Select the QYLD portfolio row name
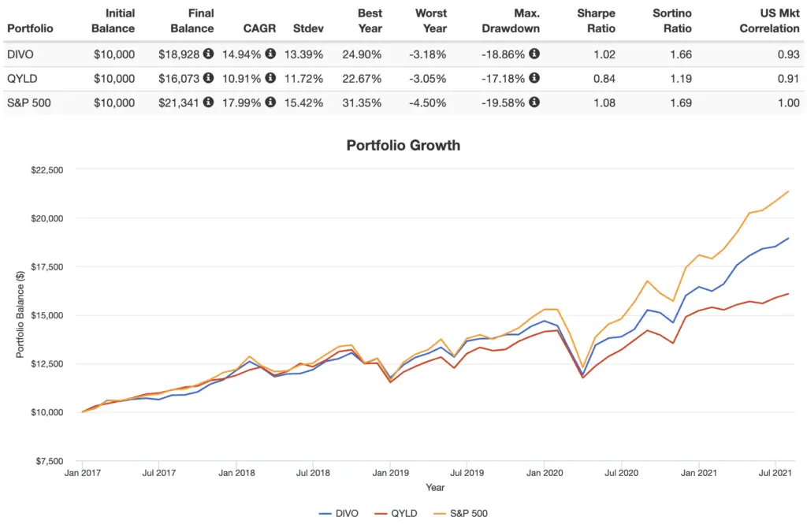The width and height of the screenshot is (807, 532). 22,78
